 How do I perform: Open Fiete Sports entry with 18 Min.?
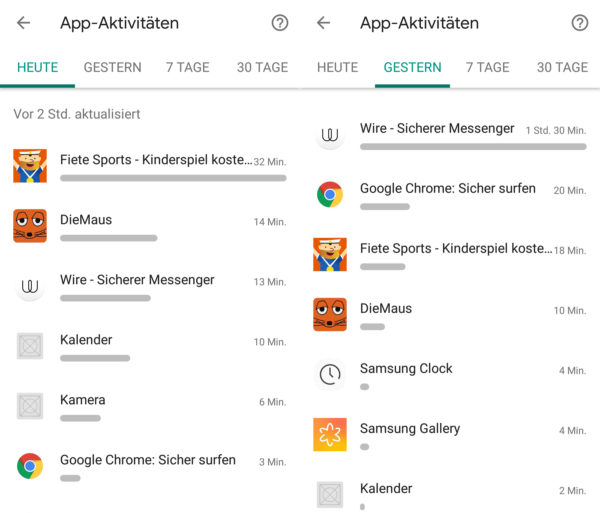450,254
